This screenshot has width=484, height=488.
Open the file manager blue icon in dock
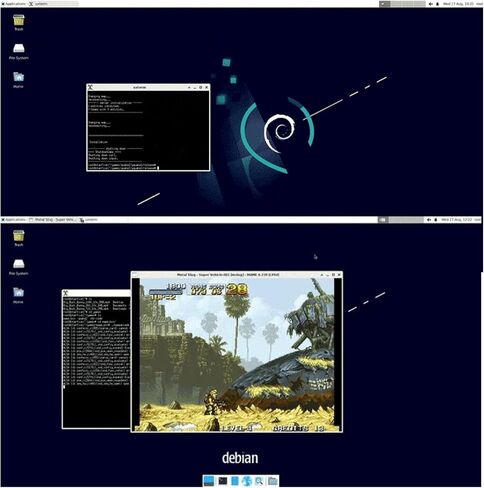235,481
